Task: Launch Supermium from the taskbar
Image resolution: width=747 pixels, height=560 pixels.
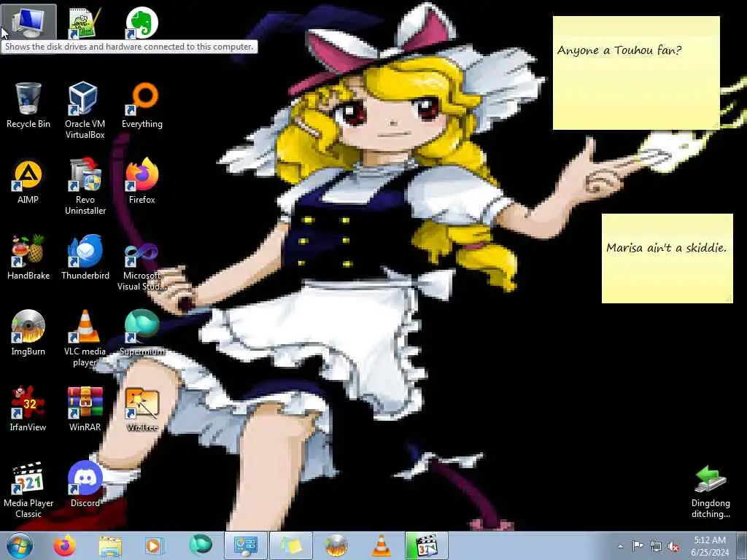Action: coord(201,545)
